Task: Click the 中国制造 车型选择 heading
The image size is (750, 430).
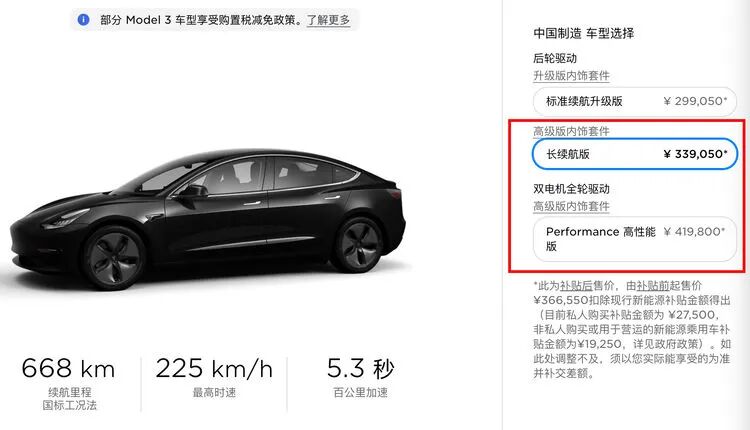Action: pyautogui.click(x=584, y=33)
